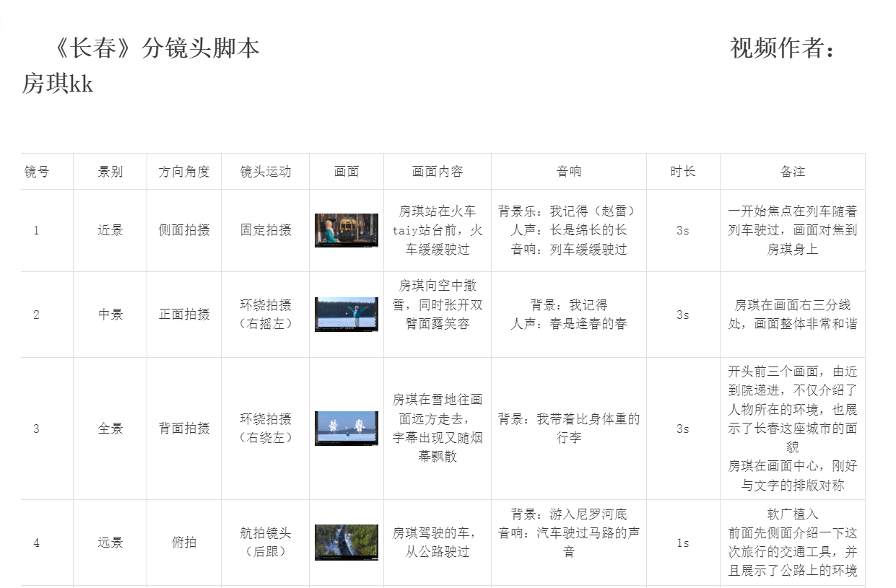Select the 航拍镜头（后跟） cell
Screen dimensions: 896x588
(266, 543)
